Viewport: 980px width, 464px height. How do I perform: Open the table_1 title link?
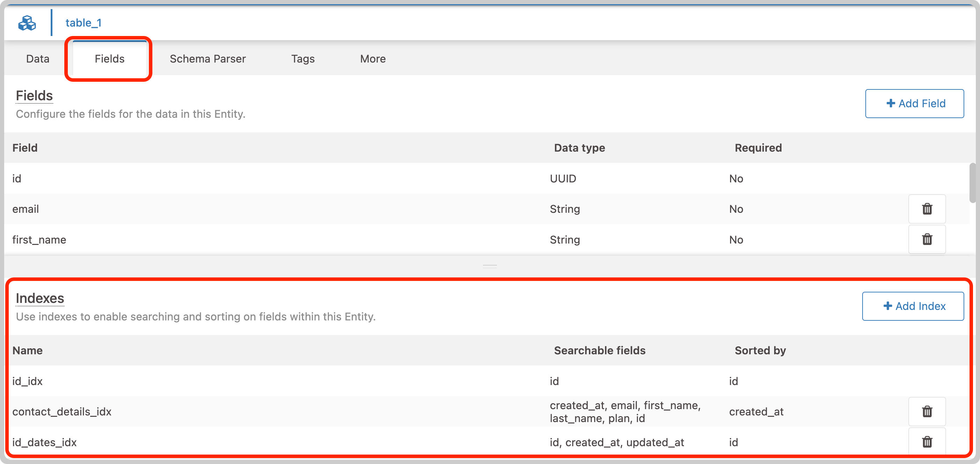[x=83, y=23]
